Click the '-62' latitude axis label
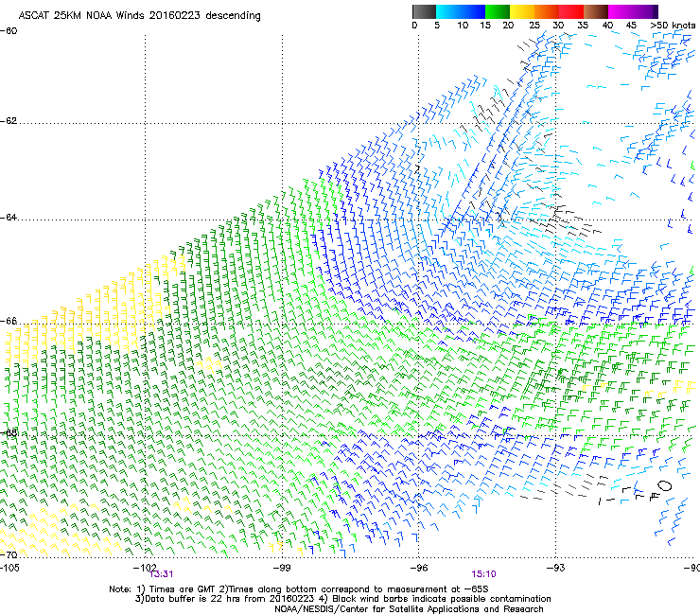The width and height of the screenshot is (700, 615). coord(9,121)
